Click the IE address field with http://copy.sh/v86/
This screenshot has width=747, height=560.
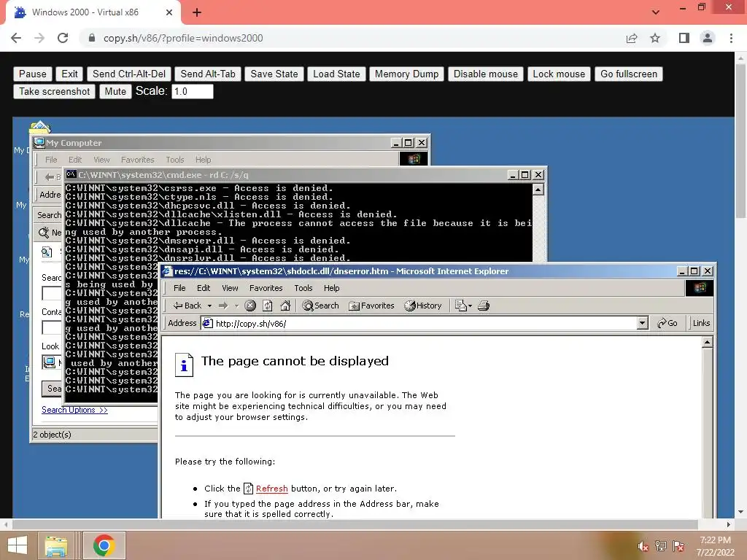[419, 323]
